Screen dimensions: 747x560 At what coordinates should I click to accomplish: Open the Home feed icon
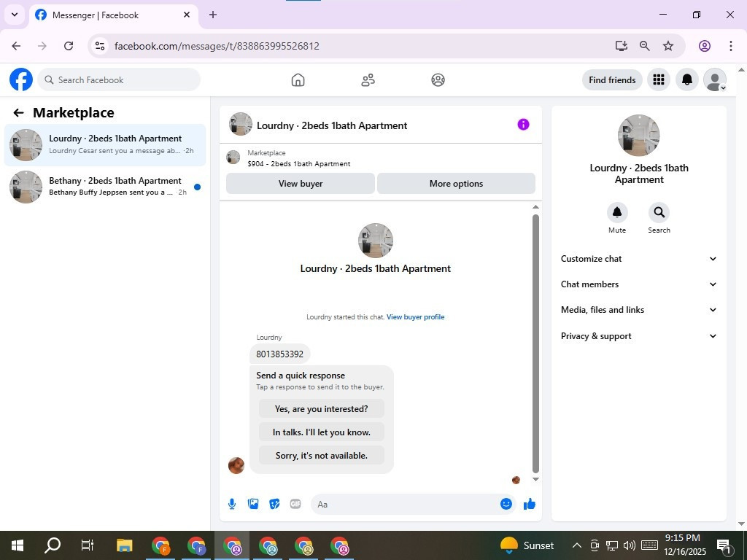pyautogui.click(x=298, y=79)
